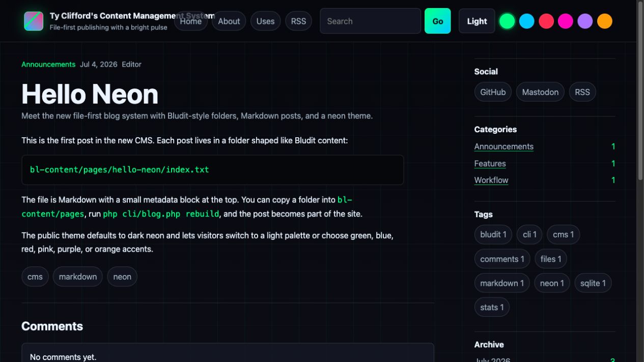Viewport: 644px width, 362px height.
Task: Click the Tags heading in sidebar
Action: tap(483, 215)
